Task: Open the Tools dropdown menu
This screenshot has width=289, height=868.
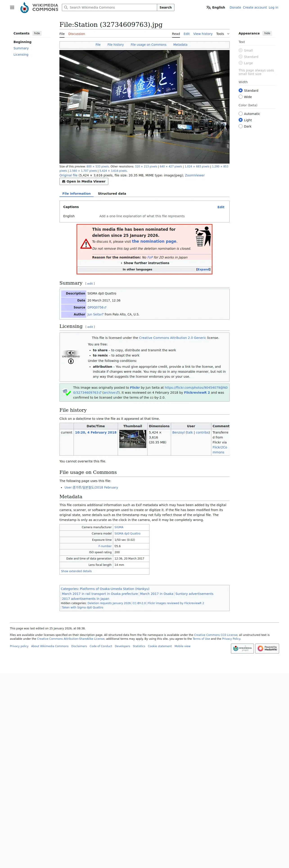Action: click(223, 34)
